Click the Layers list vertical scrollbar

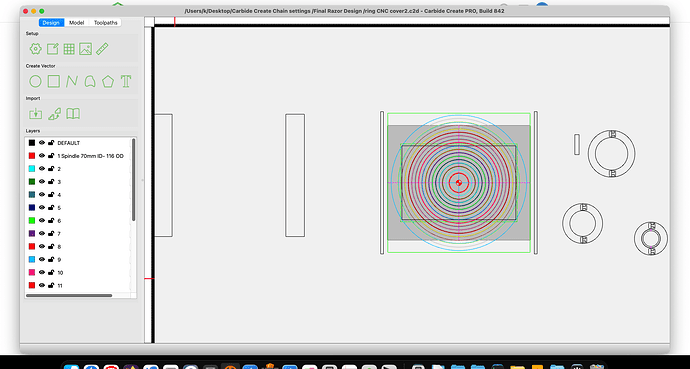point(133,179)
